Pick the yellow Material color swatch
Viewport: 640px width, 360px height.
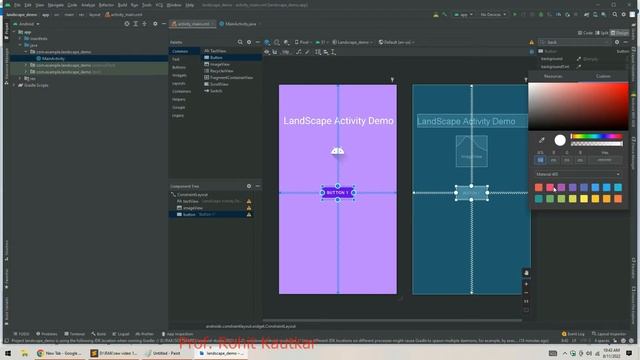[584, 199]
